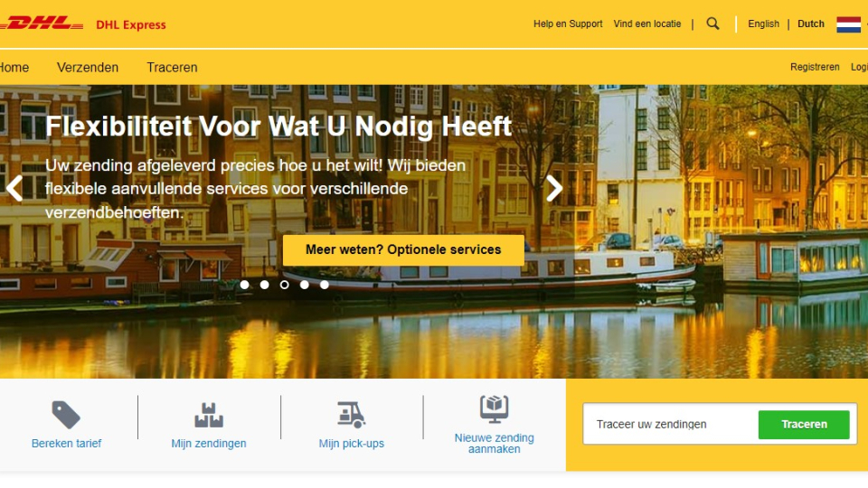868x488 pixels.
Task: Advance to the next carousel slide
Action: tap(554, 188)
